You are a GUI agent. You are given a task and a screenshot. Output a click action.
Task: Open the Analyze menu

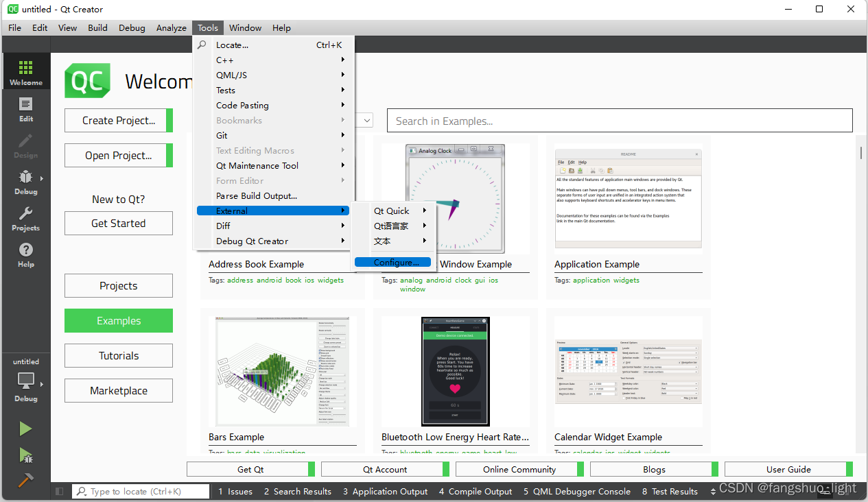[171, 28]
